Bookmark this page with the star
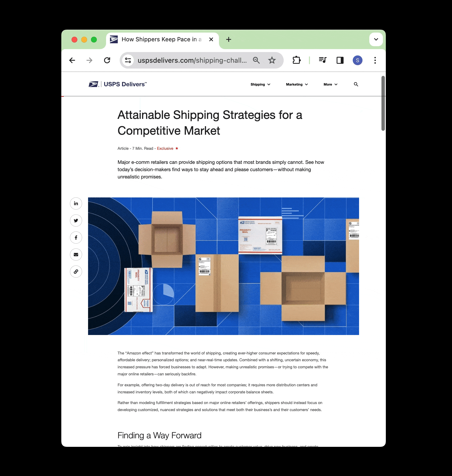This screenshot has width=452, height=476. point(272,60)
